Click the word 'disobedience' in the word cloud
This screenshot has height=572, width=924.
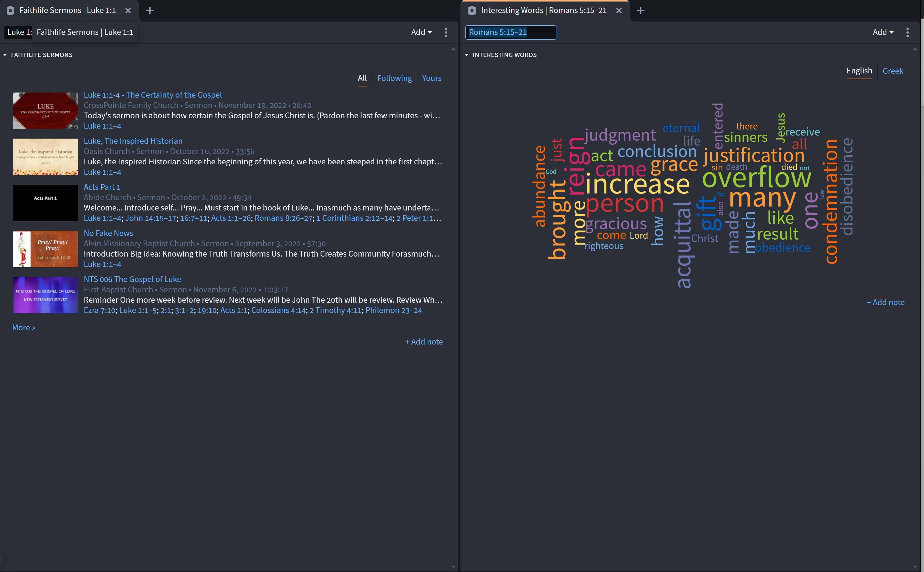click(846, 187)
